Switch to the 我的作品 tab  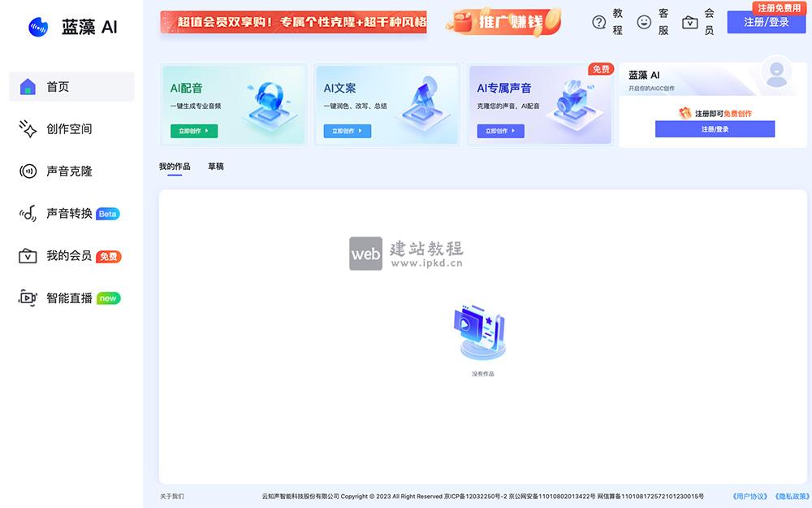pos(175,167)
